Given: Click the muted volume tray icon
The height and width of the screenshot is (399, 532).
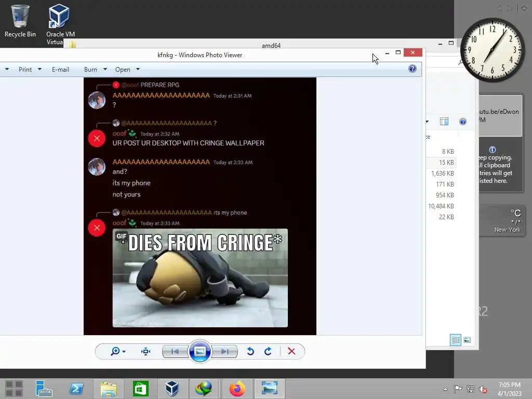Looking at the screenshot, I should click(483, 389).
